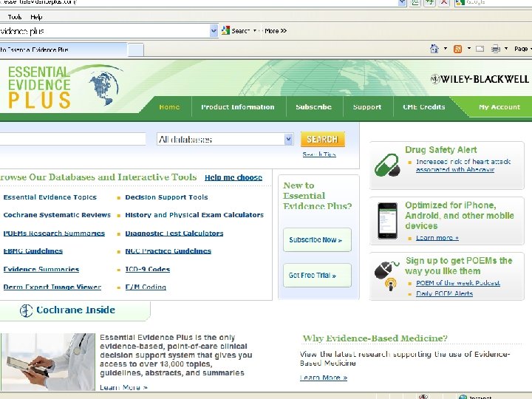Screen dimensions: 532x399
Task: Click the refresh icon in address bar
Action: [429, 2]
